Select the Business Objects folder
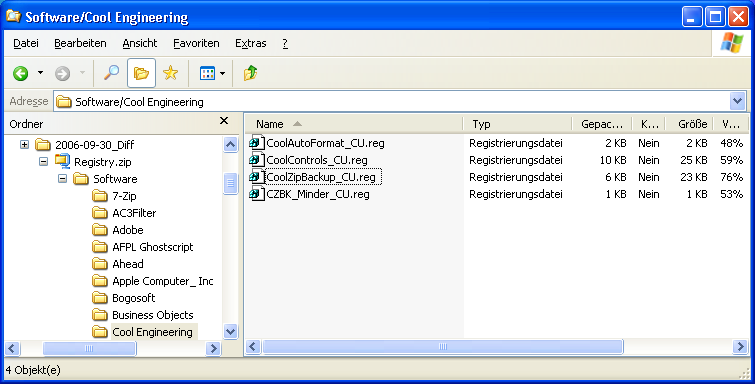755x384 pixels. 153,315
